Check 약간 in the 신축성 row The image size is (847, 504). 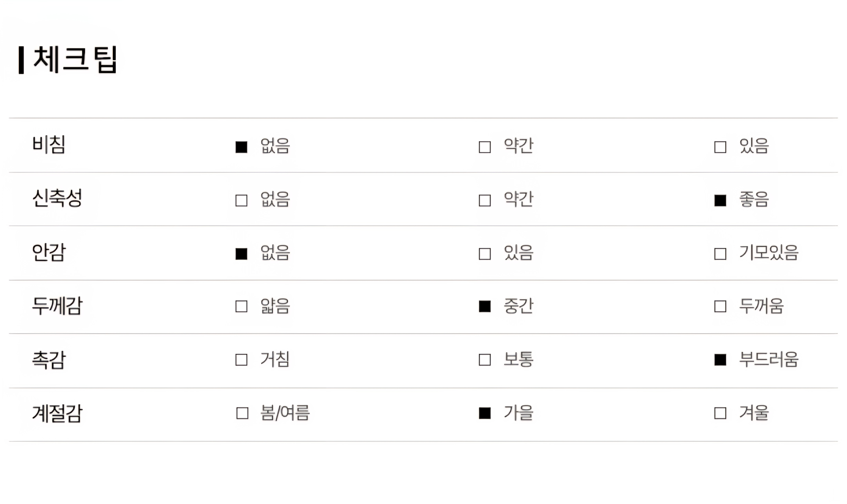484,200
